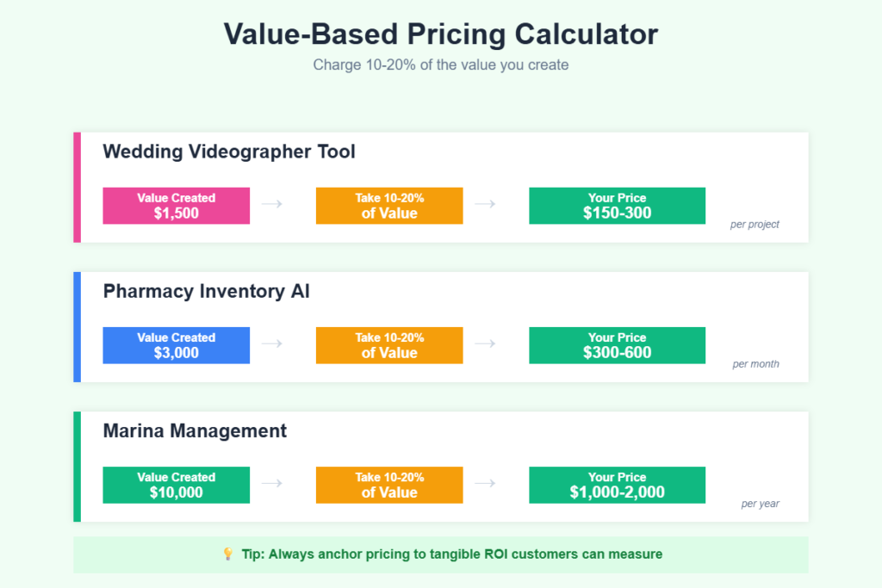
Task: Click the Wedding Videographer Tool heading
Action: tap(229, 152)
